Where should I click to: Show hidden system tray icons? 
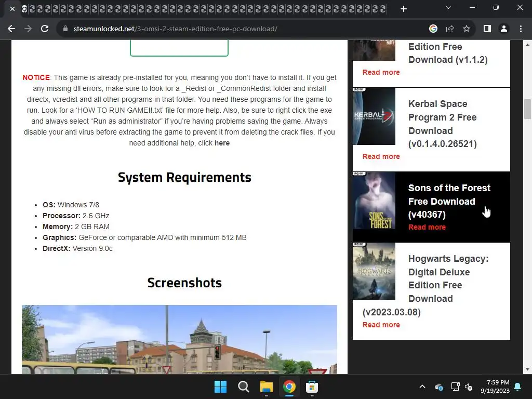pyautogui.click(x=422, y=387)
